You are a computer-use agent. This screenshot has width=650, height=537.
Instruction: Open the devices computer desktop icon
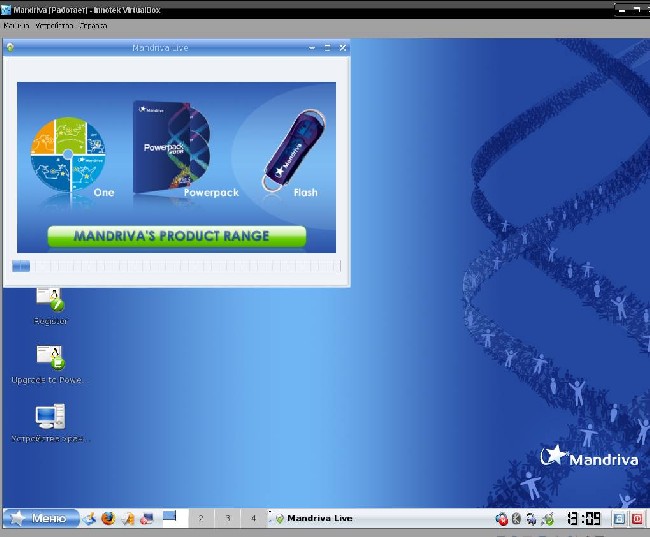click(50, 423)
